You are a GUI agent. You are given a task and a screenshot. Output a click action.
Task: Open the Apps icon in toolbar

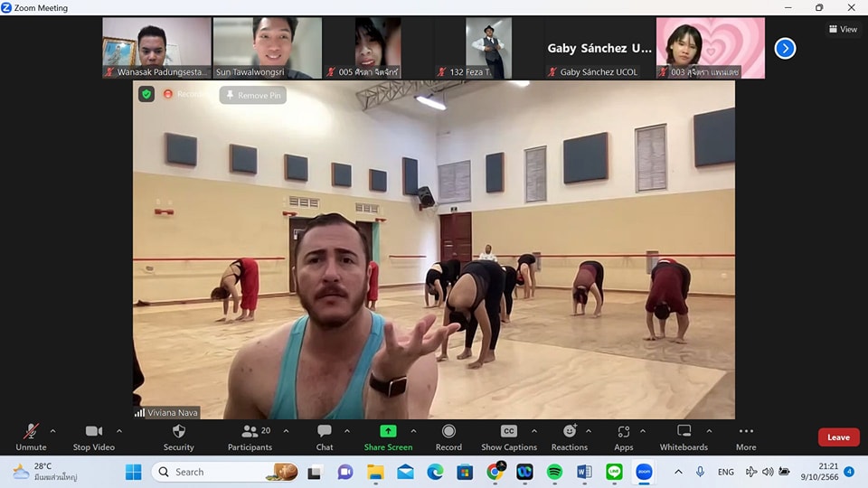pyautogui.click(x=624, y=433)
